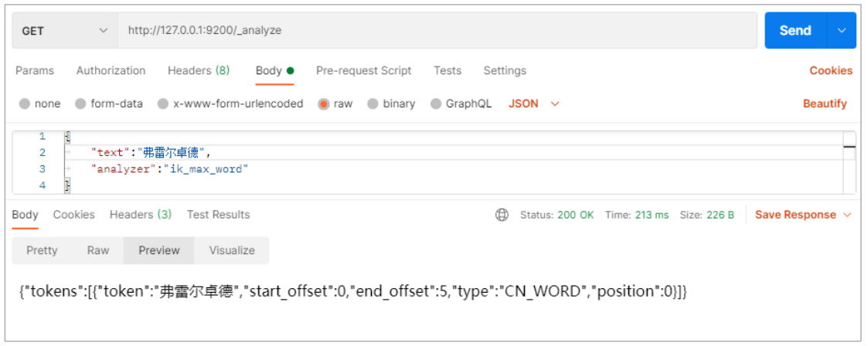
Task: Switch to the Visualize response view
Action: point(231,250)
